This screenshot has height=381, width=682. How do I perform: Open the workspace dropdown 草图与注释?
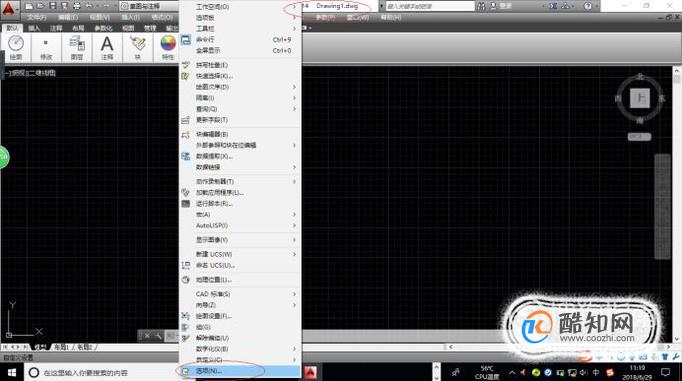coord(149,6)
